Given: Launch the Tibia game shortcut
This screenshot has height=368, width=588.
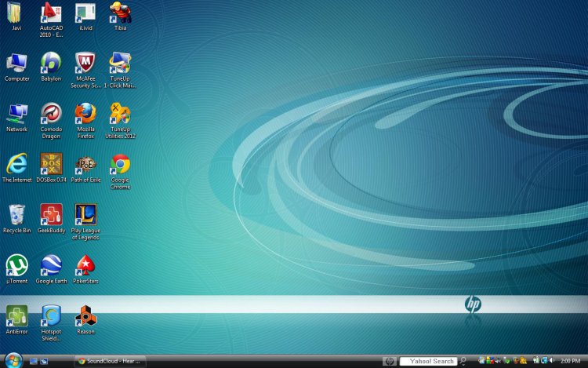Looking at the screenshot, I should coord(120,16).
